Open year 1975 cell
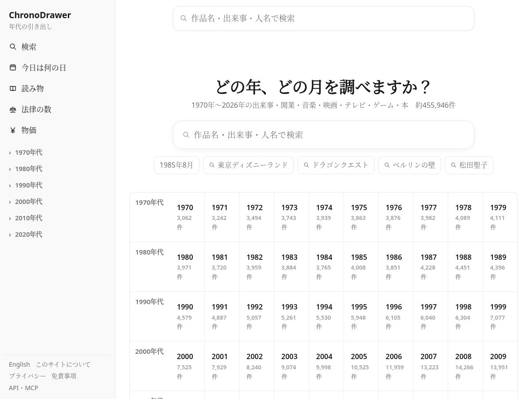 361,217
